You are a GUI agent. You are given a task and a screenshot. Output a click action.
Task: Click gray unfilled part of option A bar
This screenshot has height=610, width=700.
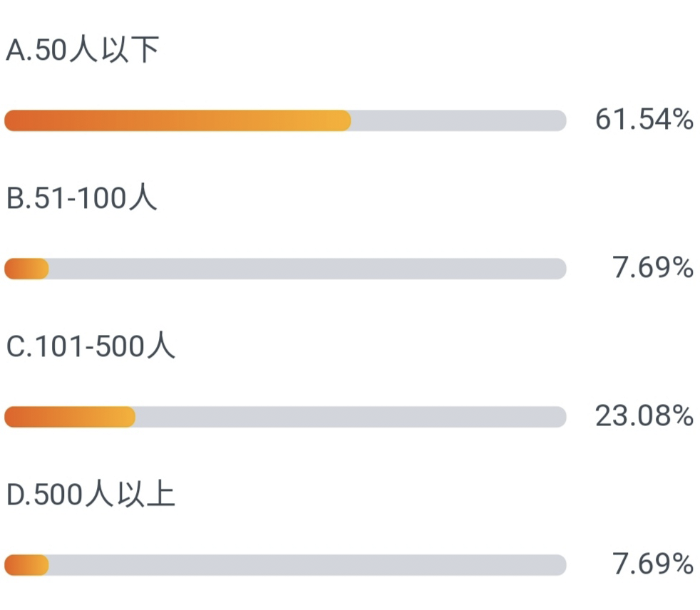[458, 120]
